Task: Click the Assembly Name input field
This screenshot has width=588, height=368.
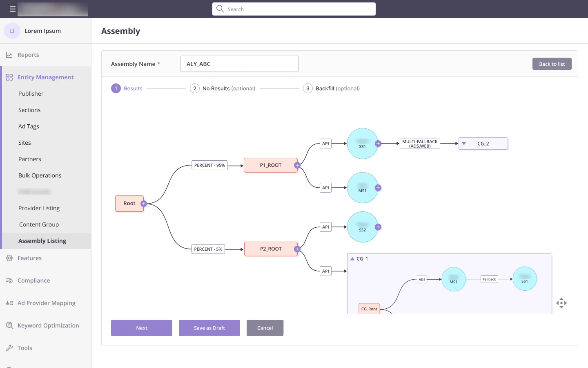Action: (x=239, y=64)
